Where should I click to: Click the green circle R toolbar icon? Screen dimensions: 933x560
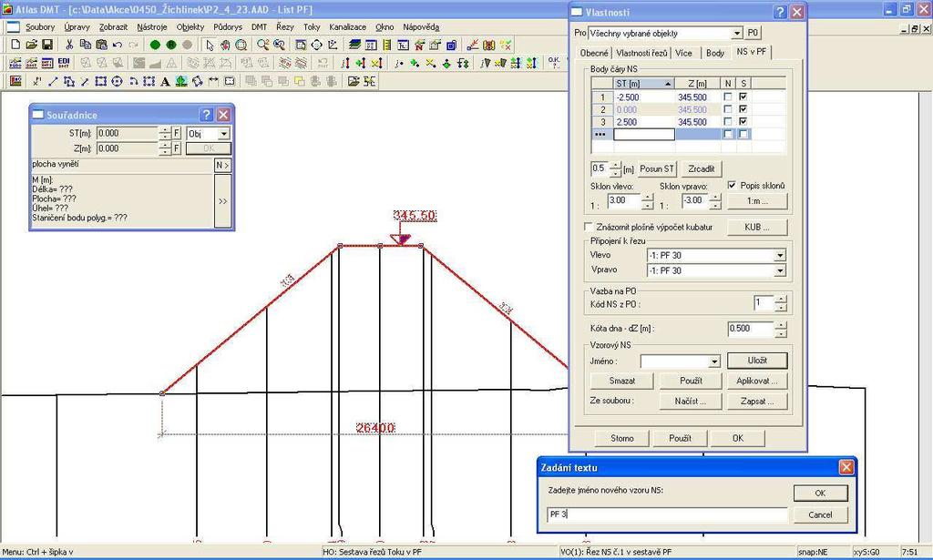171,45
